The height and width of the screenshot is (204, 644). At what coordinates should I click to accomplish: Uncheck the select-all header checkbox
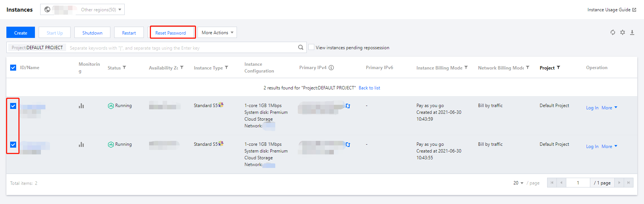click(x=13, y=68)
